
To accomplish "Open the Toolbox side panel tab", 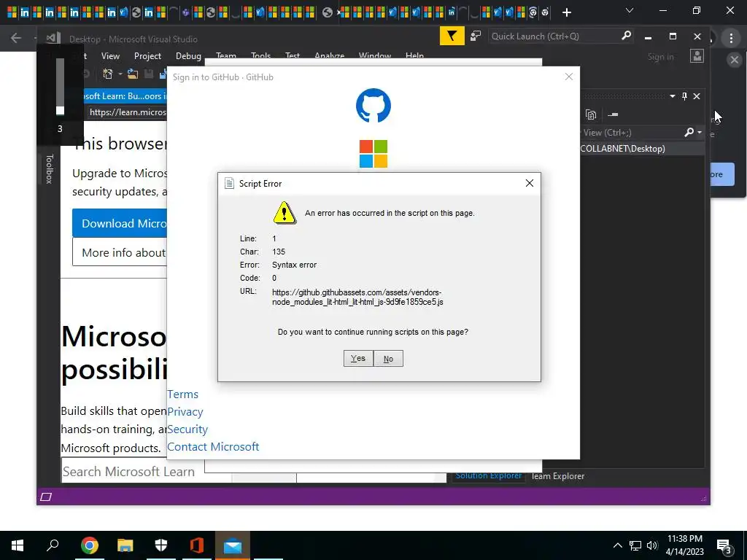I will 49,168.
